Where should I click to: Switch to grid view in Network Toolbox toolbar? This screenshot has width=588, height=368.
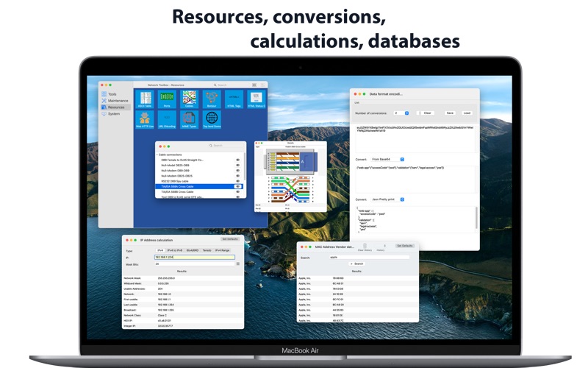(254, 85)
